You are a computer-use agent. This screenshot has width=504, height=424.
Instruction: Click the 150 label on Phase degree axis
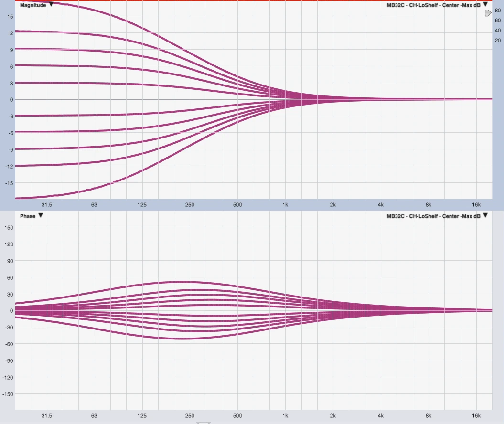[x=8, y=227]
